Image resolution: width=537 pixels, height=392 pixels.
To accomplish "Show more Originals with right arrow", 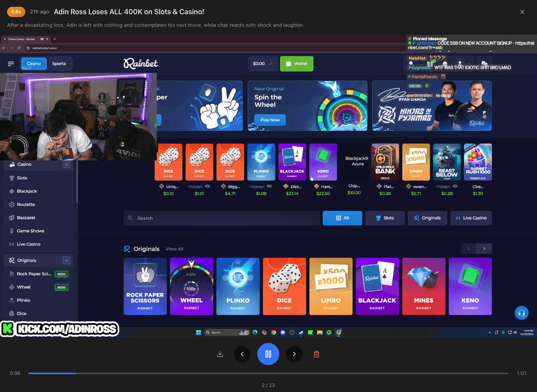I will coord(484,249).
